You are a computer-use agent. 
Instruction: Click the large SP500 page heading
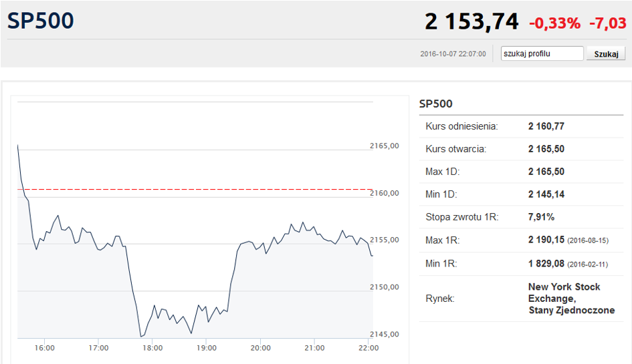41,21
